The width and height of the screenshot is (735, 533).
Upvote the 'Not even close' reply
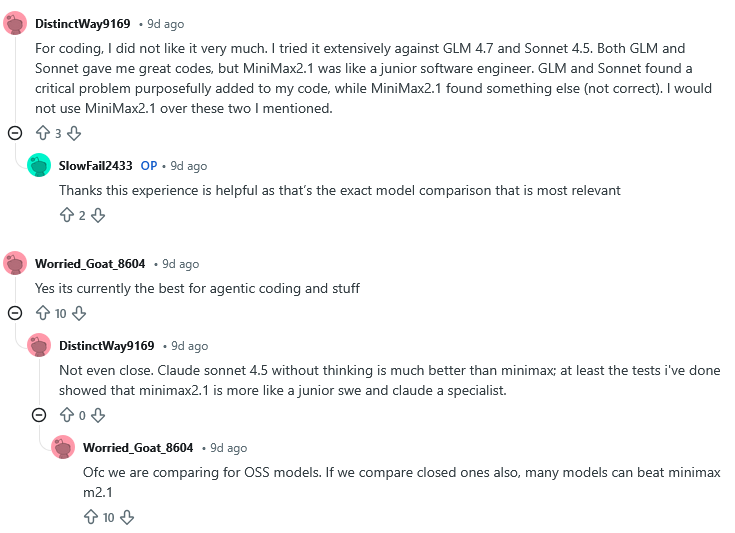coord(66,415)
